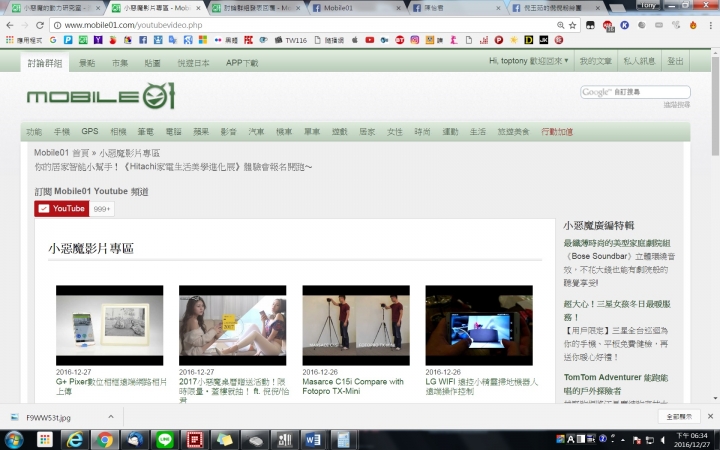Open the Google bookmark icon
This screenshot has height=450, width=720.
coord(53,40)
